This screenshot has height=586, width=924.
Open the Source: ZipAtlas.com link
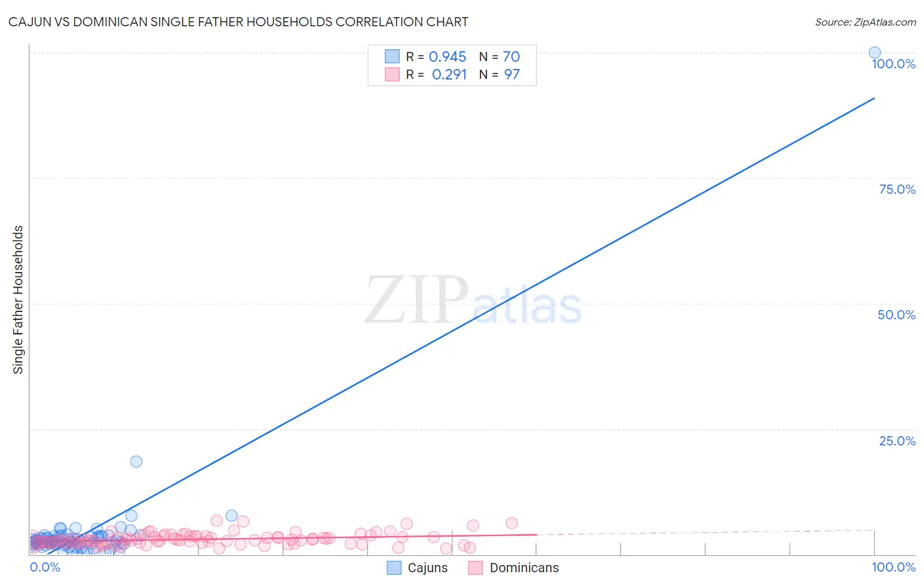pyautogui.click(x=866, y=22)
